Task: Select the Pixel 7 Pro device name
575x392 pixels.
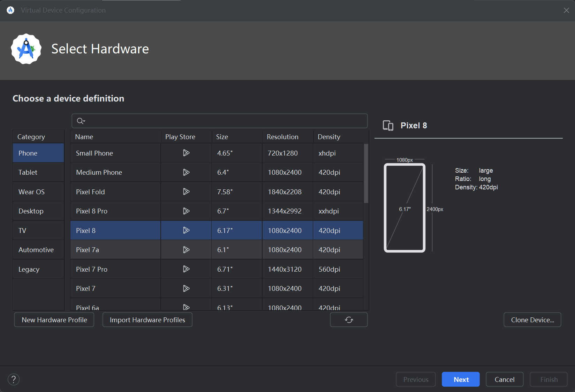Action: [x=92, y=269]
